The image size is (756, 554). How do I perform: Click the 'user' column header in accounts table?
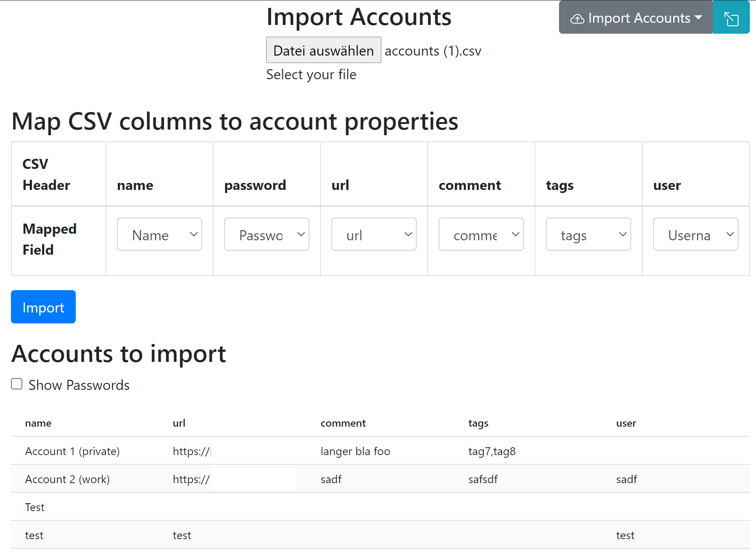click(676, 423)
